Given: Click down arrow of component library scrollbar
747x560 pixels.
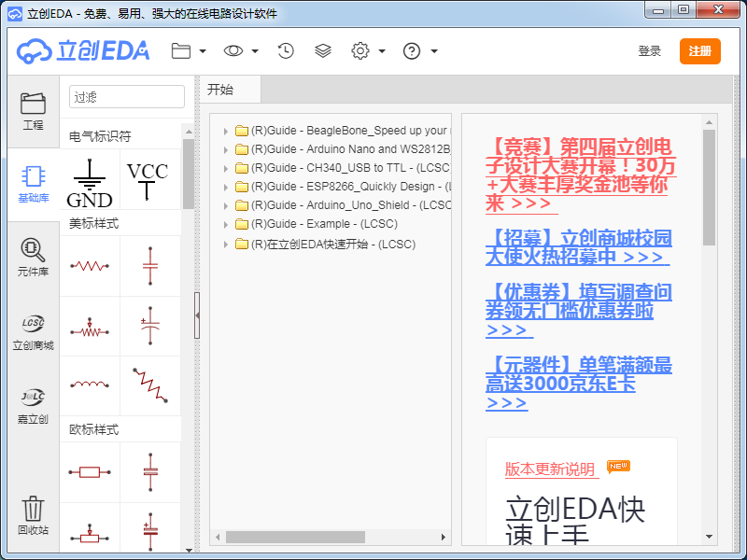Looking at the screenshot, I should tap(189, 550).
